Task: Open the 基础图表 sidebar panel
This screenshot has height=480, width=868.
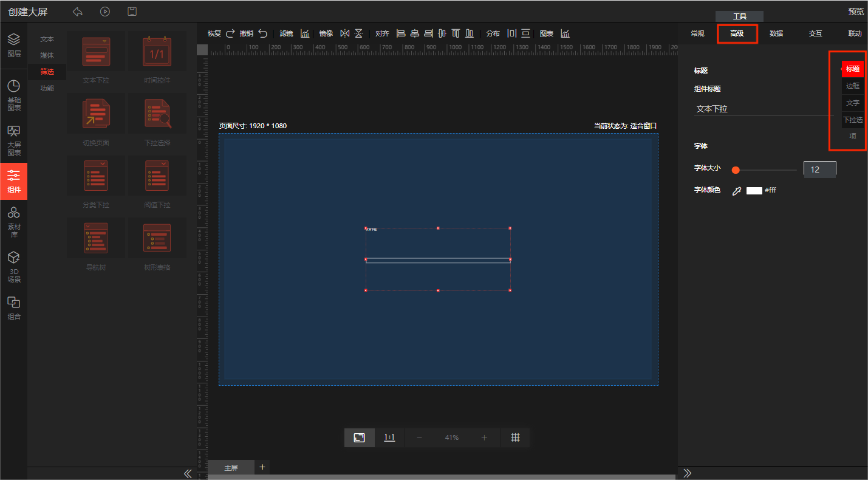Action: (14, 95)
